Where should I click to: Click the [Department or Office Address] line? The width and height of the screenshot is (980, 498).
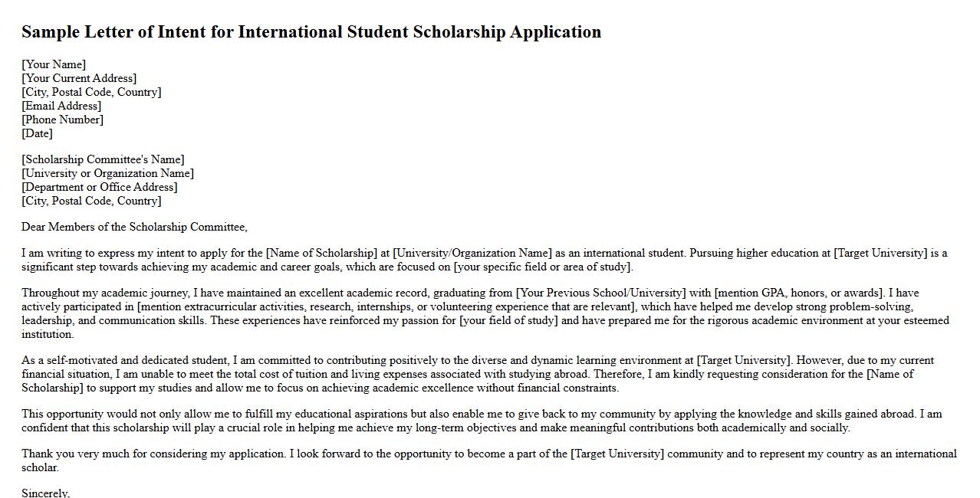[x=99, y=187]
